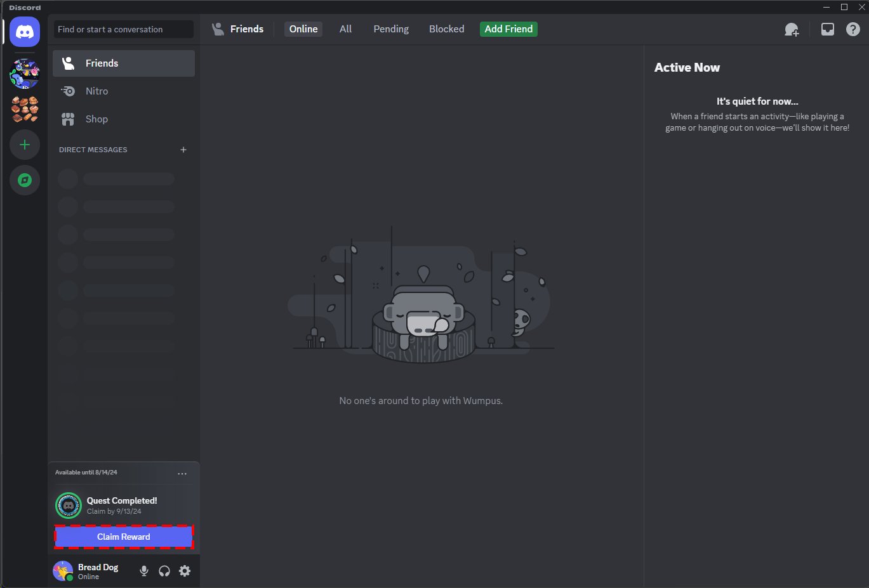Add a server with the plus icon
Screen dimensions: 869x588
[x=25, y=145]
